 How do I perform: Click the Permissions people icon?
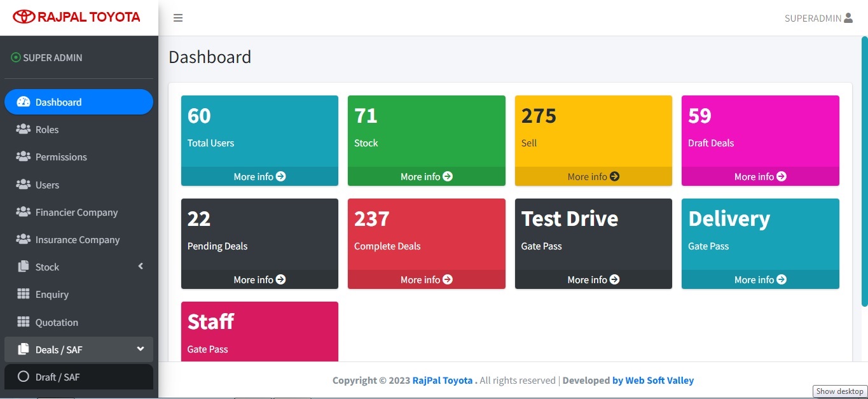24,157
